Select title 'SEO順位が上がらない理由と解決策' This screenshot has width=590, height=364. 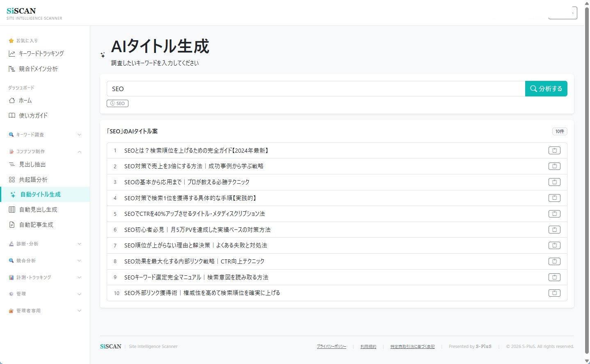pos(196,245)
